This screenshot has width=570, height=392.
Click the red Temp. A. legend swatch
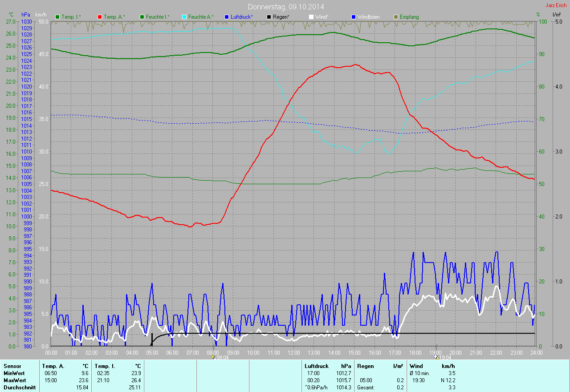[x=99, y=17]
